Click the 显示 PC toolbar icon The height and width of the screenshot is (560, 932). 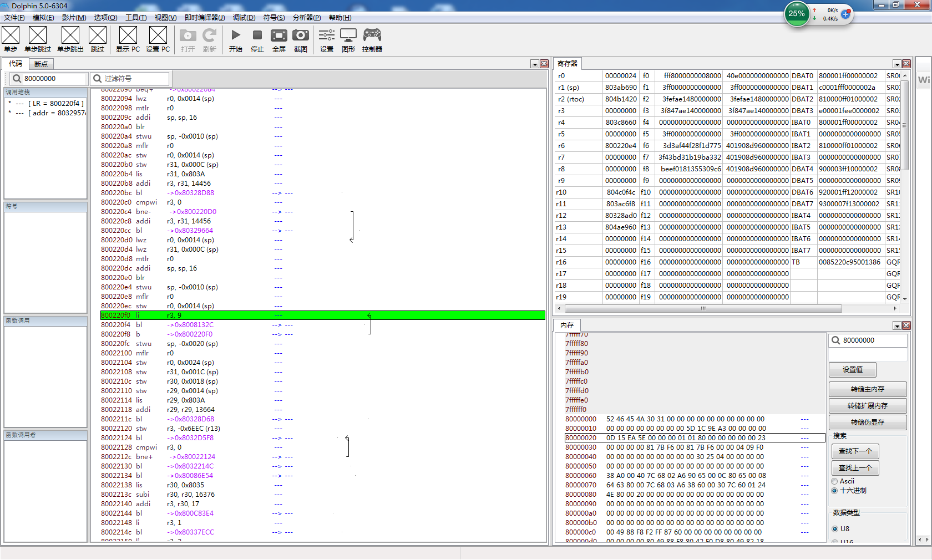pyautogui.click(x=128, y=35)
